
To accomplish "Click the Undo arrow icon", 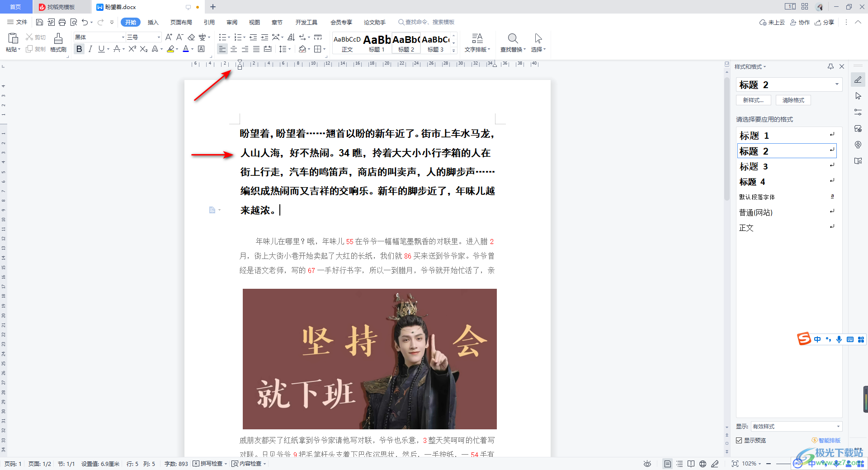I will pyautogui.click(x=85, y=22).
